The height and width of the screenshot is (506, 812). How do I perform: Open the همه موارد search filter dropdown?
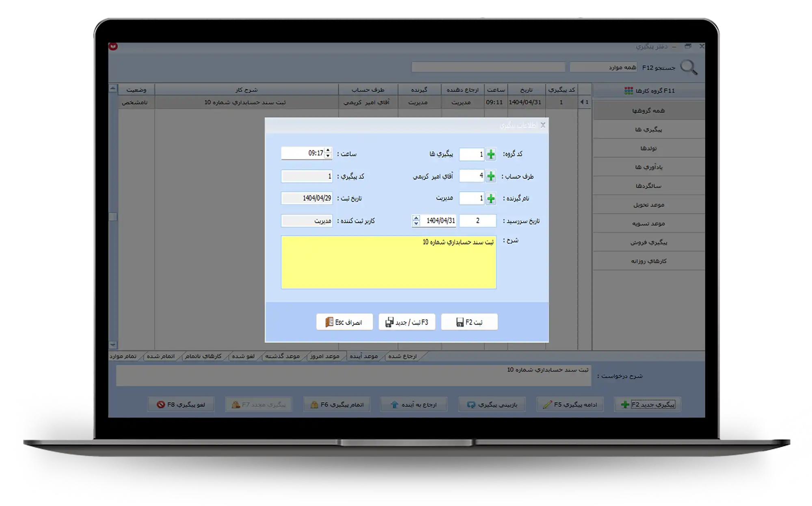click(603, 67)
